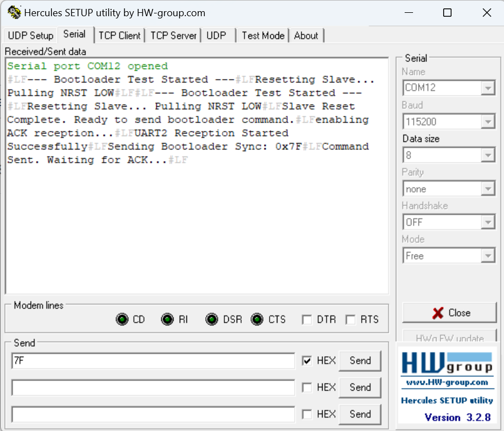
Task: Click the red X Close icon
Action: [437, 312]
